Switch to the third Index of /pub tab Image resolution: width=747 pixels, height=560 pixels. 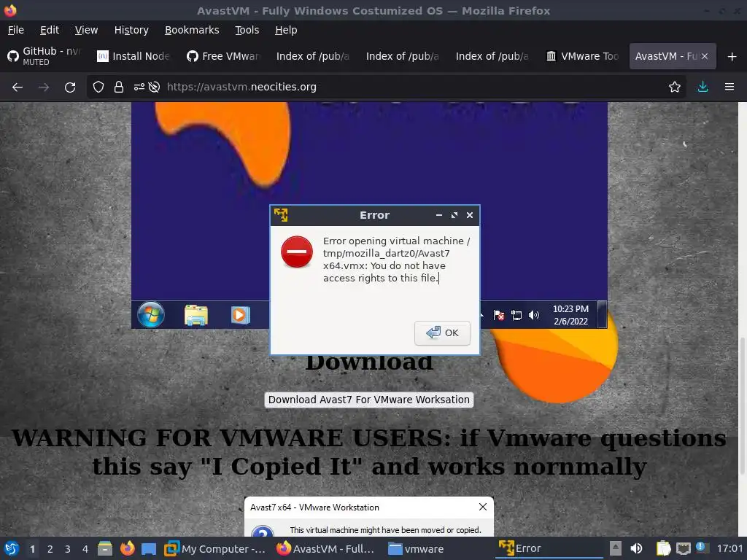pyautogui.click(x=492, y=56)
